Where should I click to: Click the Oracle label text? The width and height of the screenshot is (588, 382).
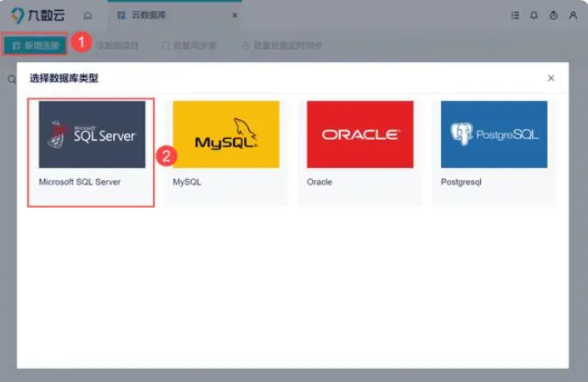coord(319,182)
